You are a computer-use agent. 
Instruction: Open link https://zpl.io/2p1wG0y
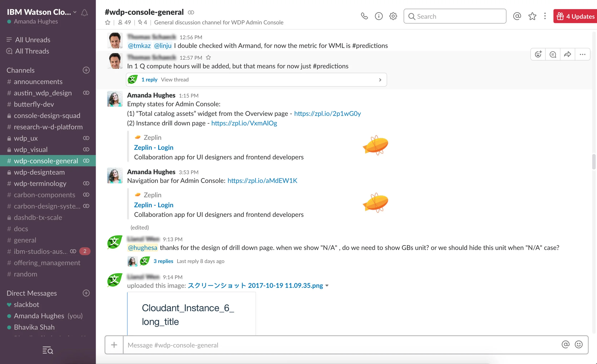point(328,113)
